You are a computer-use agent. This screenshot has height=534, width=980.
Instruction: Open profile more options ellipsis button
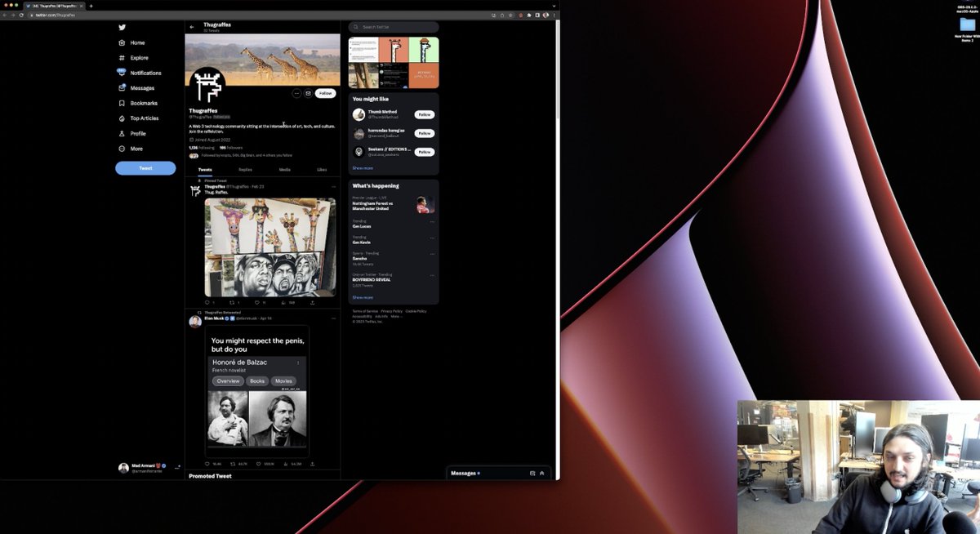pos(296,93)
